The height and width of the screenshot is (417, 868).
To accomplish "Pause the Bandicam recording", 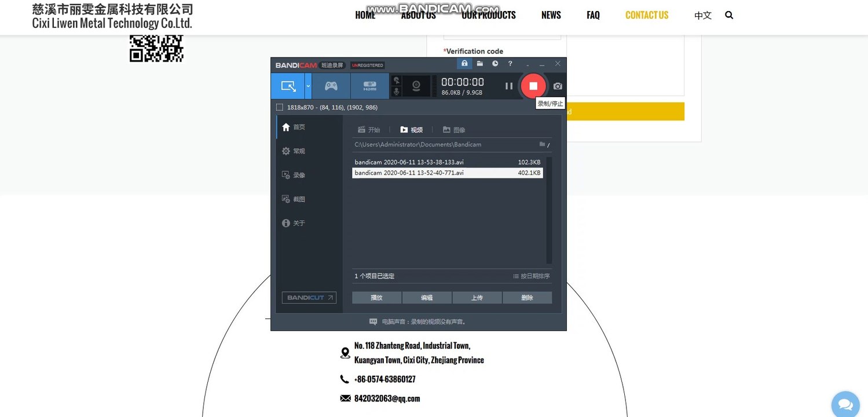I will coord(509,86).
